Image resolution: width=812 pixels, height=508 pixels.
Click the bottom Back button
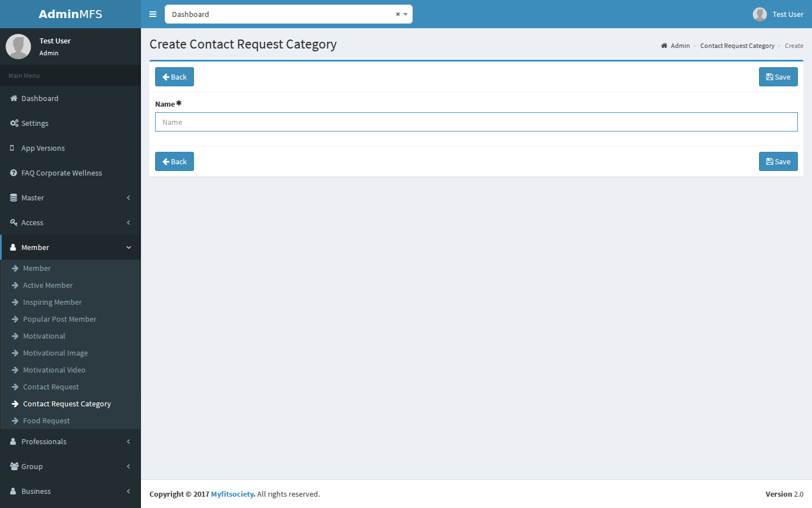[x=174, y=161]
